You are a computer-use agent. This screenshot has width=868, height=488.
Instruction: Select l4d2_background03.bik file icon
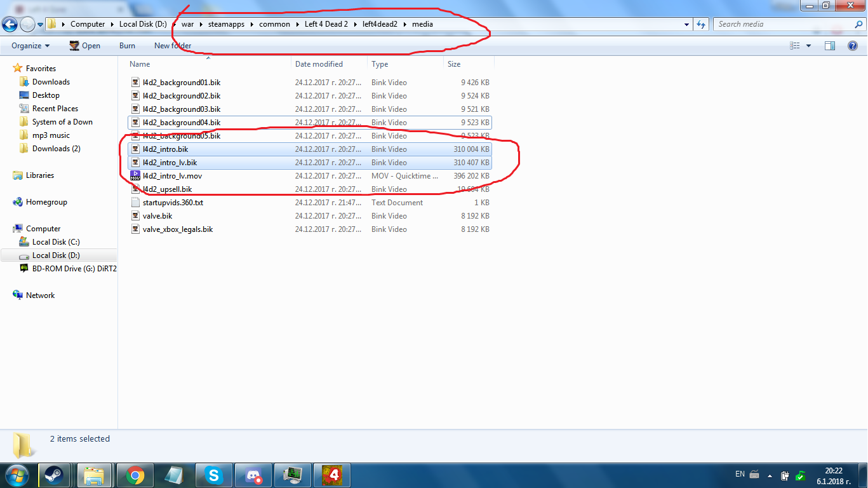point(135,109)
